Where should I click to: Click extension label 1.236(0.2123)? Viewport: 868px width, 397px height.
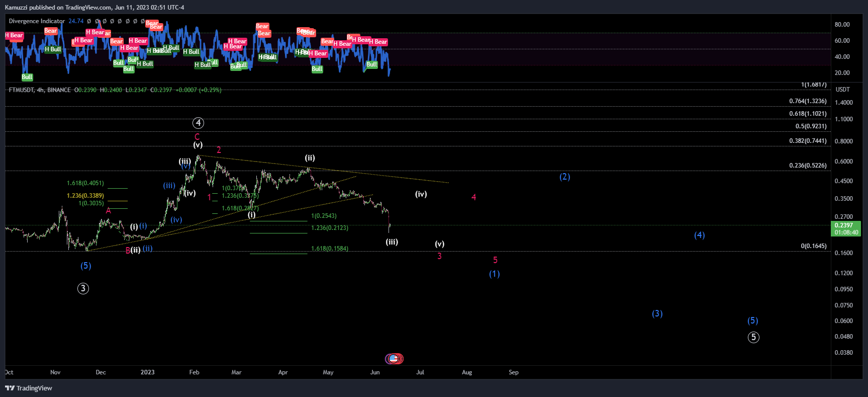pos(330,228)
